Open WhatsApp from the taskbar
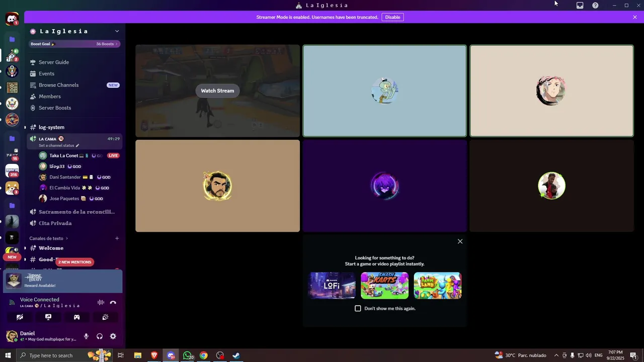This screenshot has width=644, height=362. point(188,355)
